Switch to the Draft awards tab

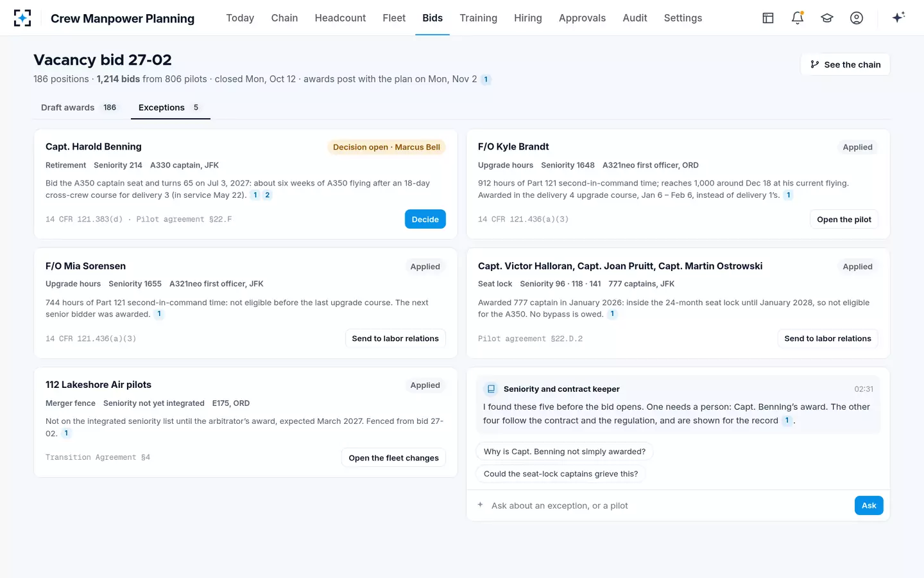coord(79,107)
